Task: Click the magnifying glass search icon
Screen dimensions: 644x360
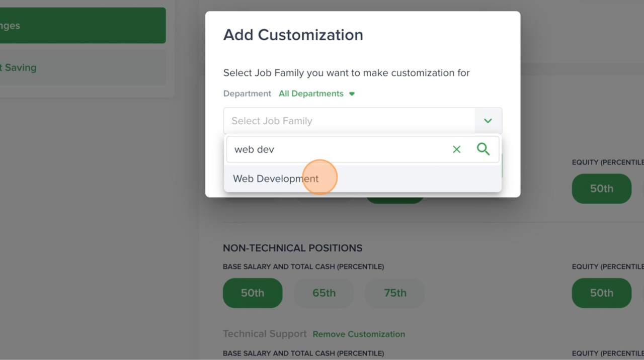Action: (483, 149)
